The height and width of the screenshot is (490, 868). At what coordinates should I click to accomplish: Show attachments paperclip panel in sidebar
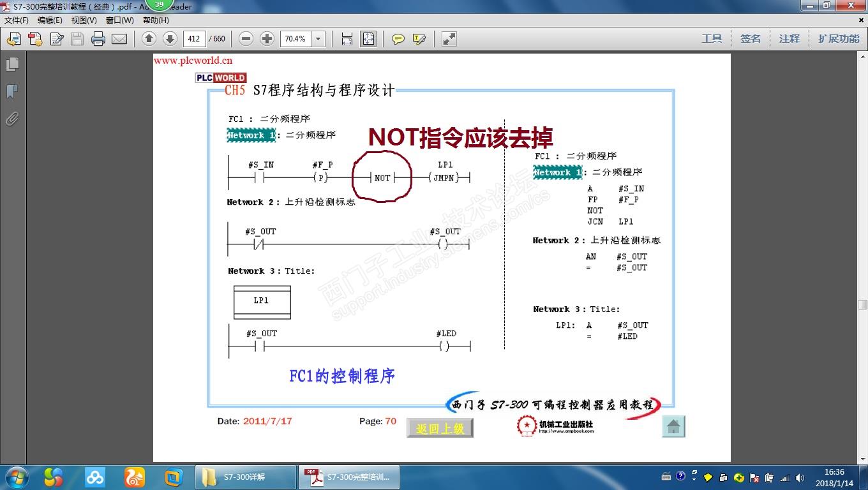pos(12,119)
